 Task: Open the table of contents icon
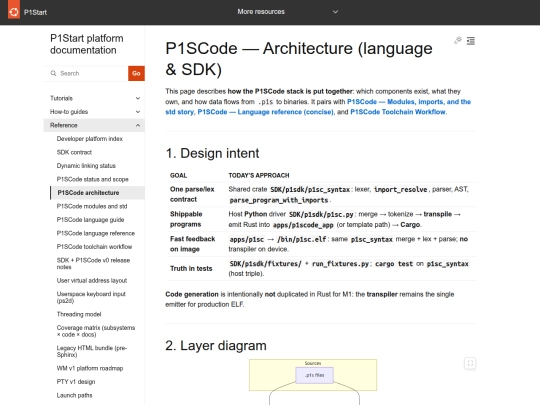471,41
